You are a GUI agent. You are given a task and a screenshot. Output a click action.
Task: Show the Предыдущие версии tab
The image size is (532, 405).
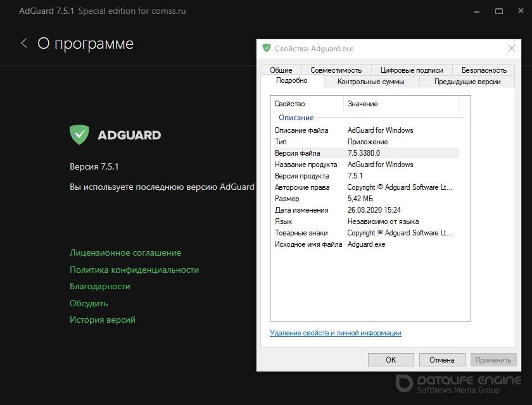click(467, 82)
